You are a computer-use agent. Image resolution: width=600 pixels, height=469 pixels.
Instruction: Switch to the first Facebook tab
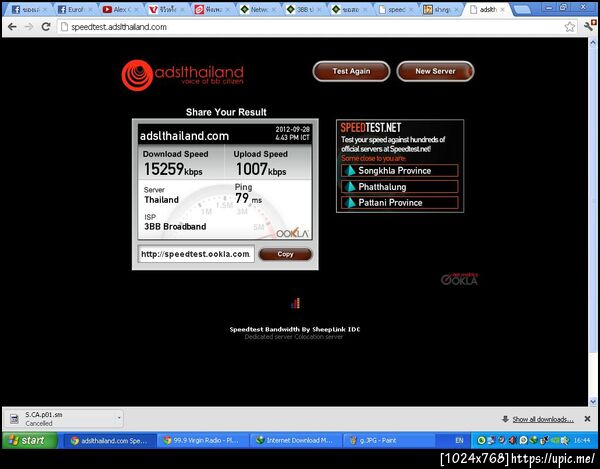click(x=28, y=10)
